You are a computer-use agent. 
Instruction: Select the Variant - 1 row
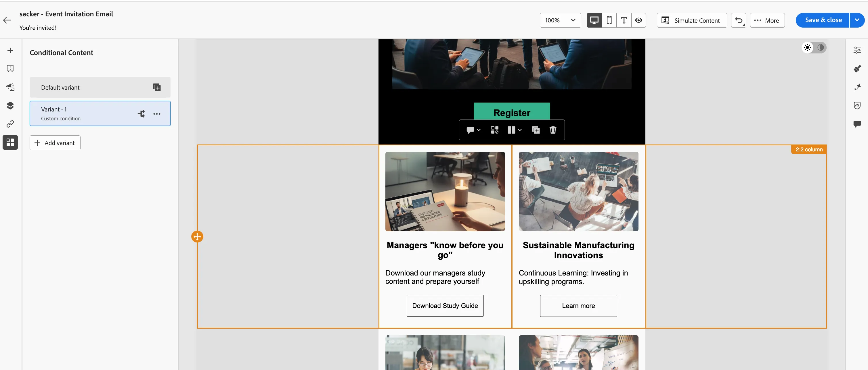[x=100, y=113]
